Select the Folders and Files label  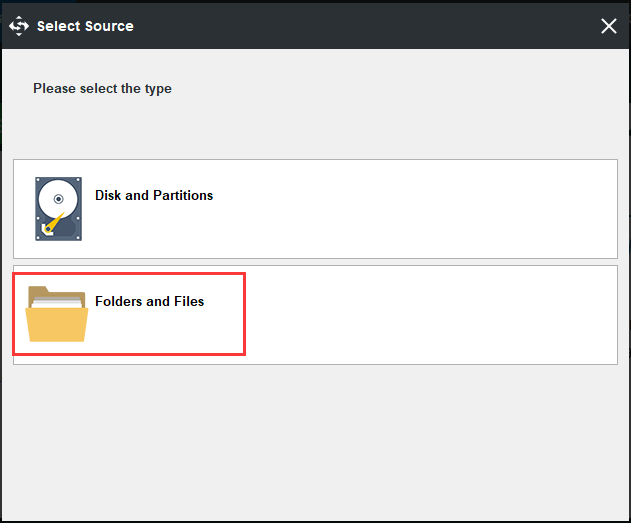[149, 301]
